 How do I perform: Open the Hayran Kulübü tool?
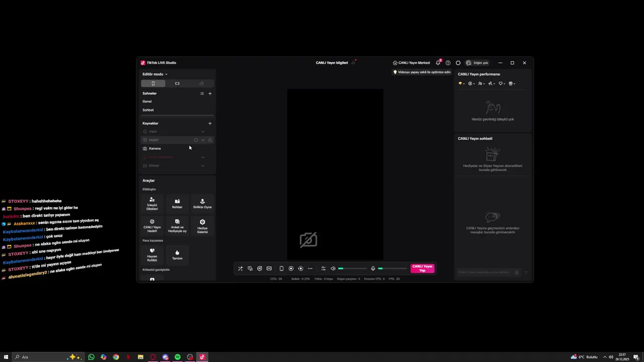click(152, 255)
